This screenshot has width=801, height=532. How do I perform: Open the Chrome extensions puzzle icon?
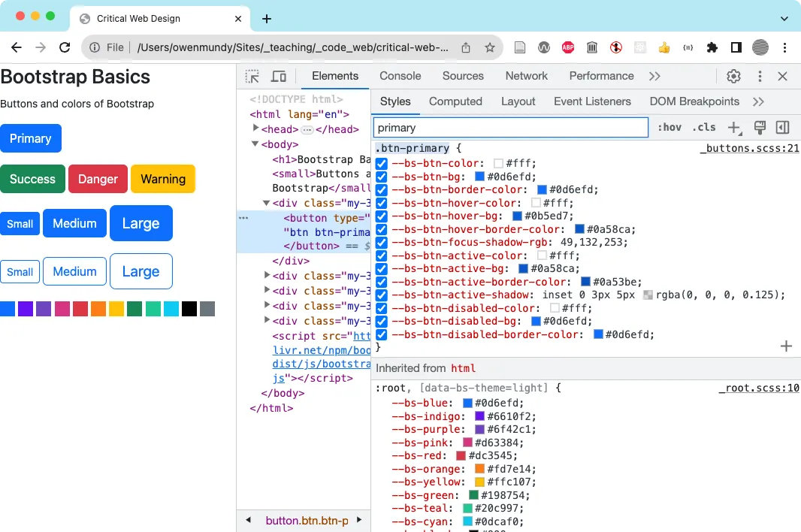[712, 47]
